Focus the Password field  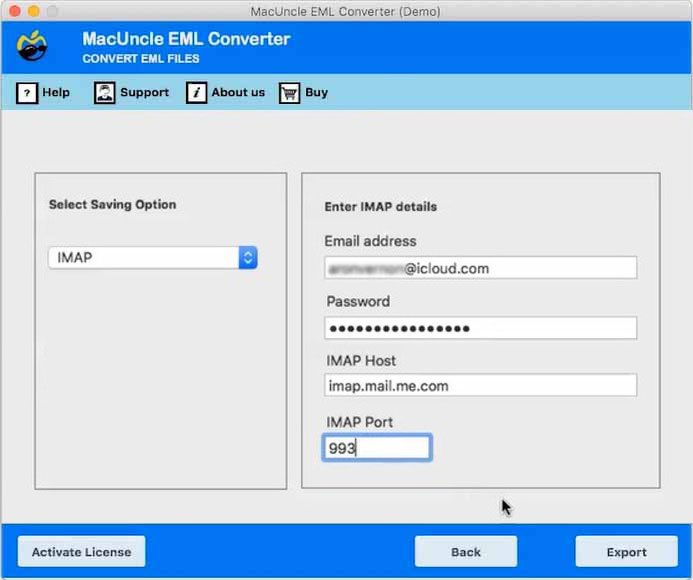480,328
